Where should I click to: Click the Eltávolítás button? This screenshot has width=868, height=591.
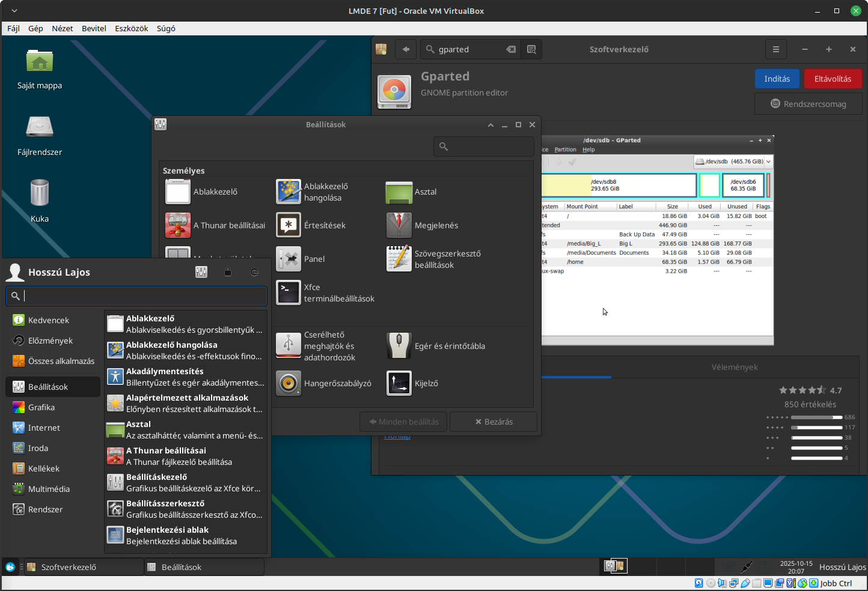click(833, 79)
